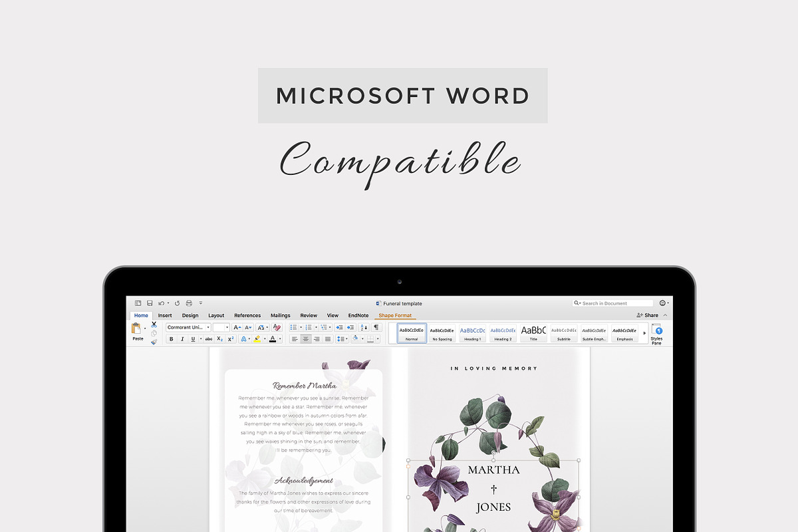
Task: Click the Sort icon
Action: pyautogui.click(x=364, y=327)
